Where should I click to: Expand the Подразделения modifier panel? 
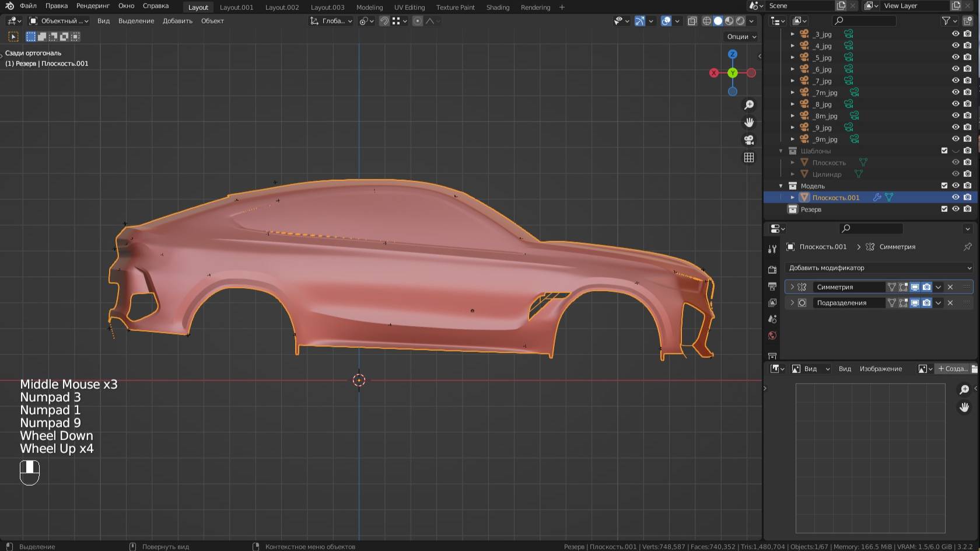(792, 302)
